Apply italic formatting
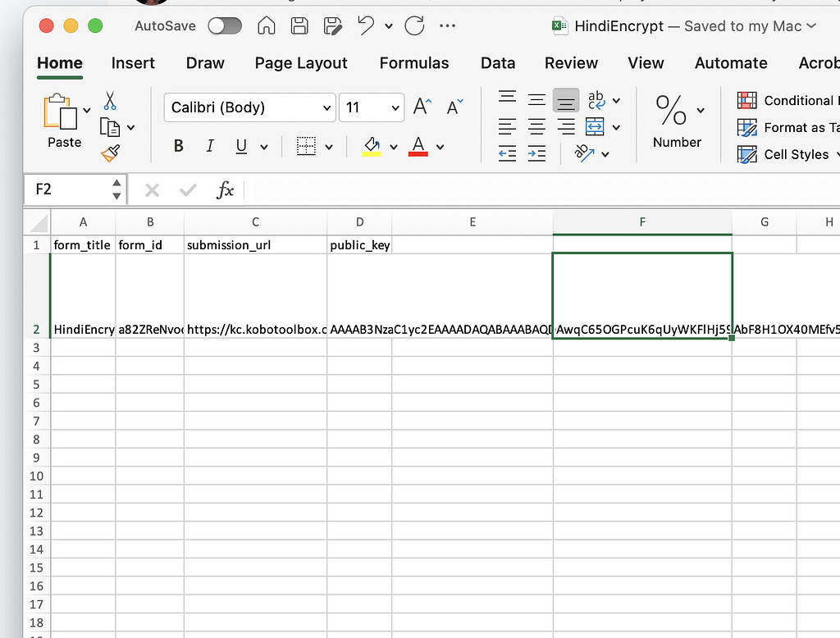 210,145
